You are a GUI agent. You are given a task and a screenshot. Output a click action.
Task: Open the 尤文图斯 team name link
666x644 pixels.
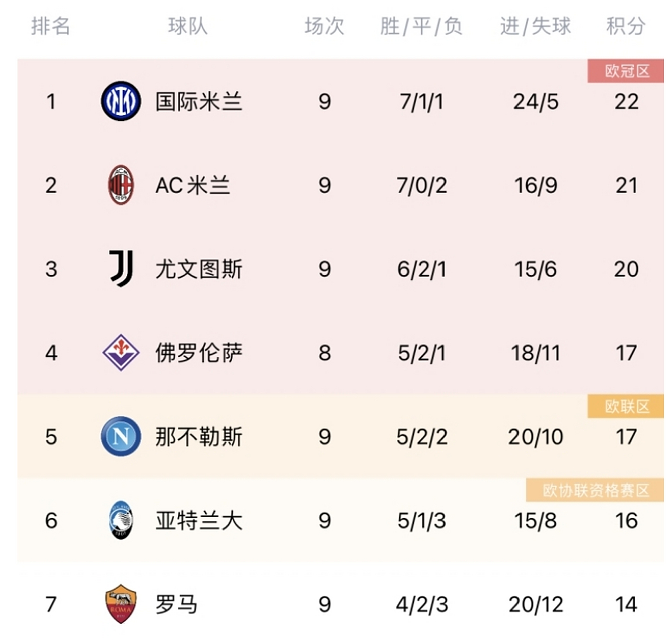[x=198, y=269]
